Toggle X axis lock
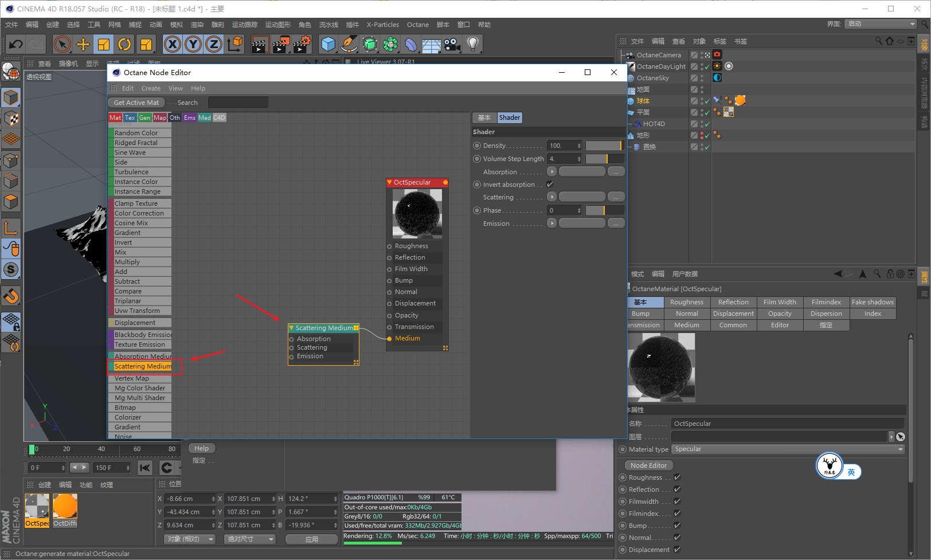 tap(172, 44)
